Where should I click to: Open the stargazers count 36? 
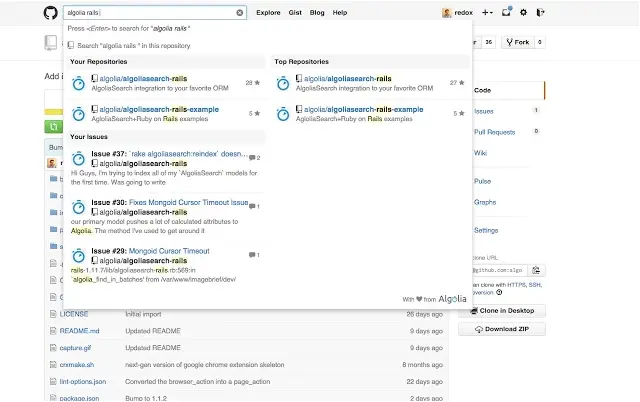(489, 42)
